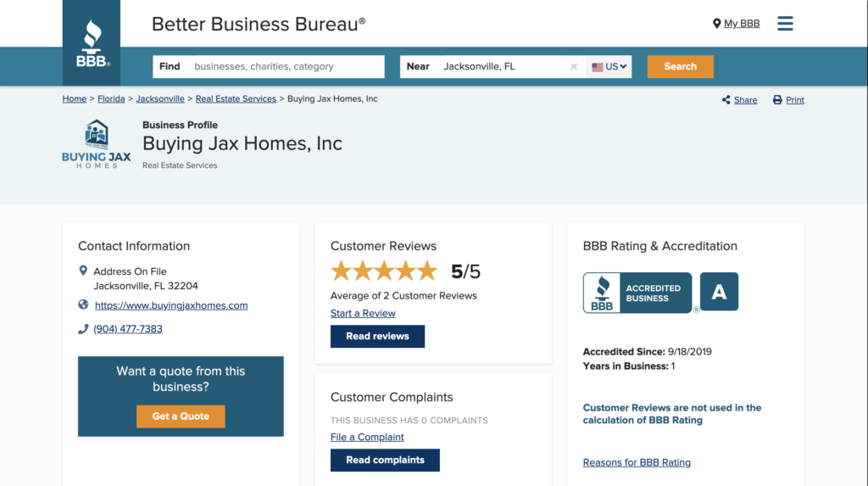Click the Share icon

tap(726, 100)
